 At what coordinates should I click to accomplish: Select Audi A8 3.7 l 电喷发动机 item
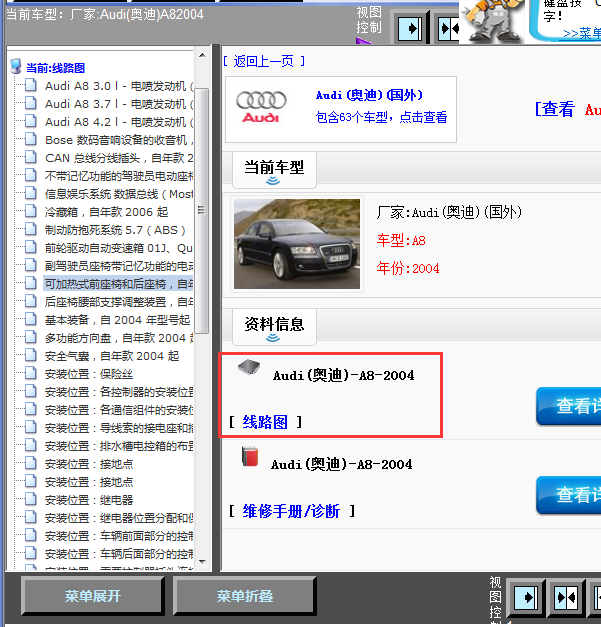119,104
